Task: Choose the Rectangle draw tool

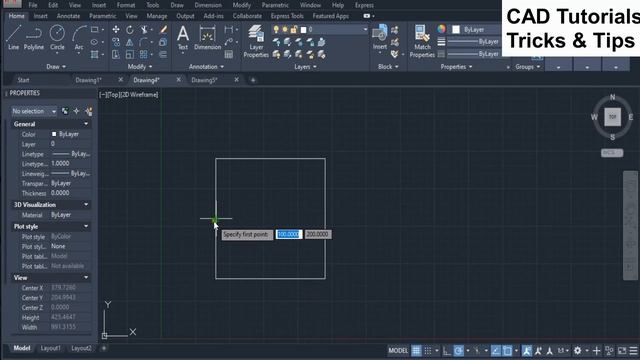Action: tap(94, 29)
